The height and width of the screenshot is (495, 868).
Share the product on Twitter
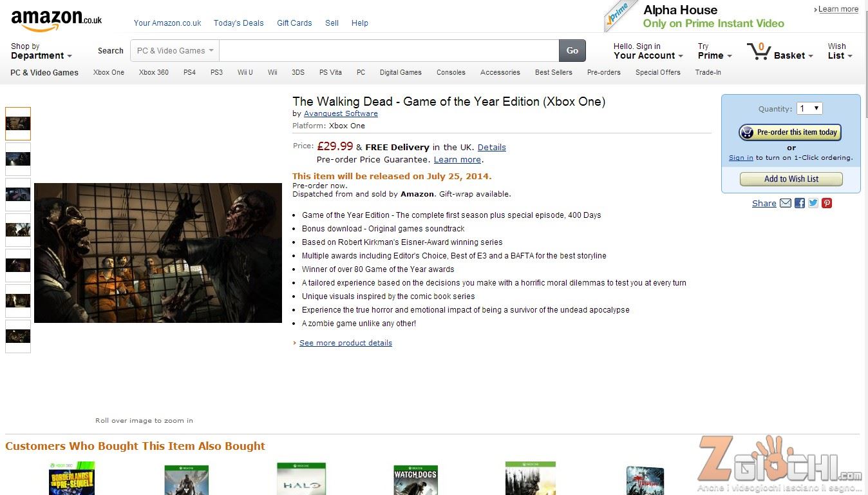[813, 203]
